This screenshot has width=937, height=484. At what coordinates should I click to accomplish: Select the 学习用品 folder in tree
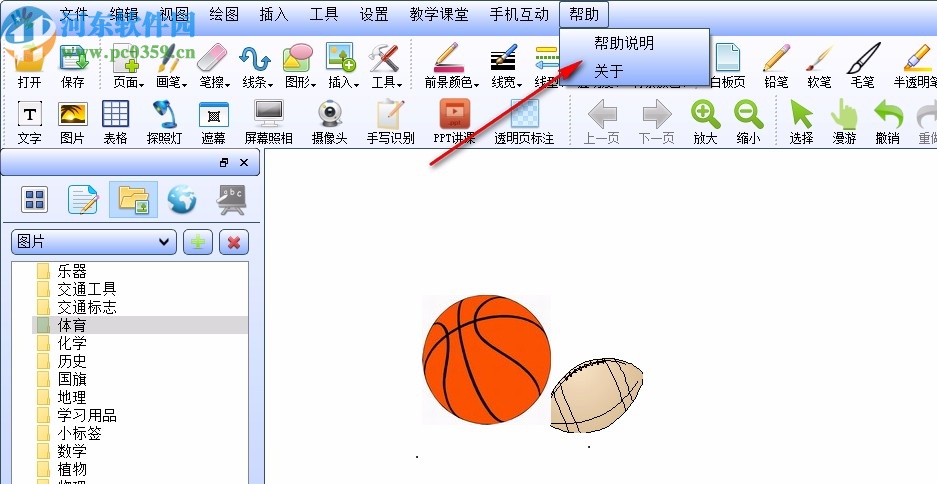point(87,415)
